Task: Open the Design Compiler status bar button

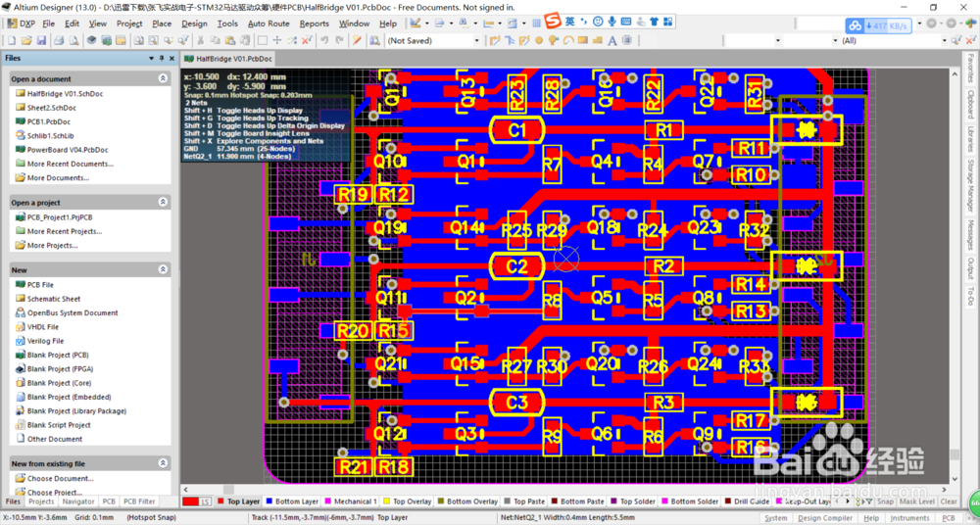Action: [x=825, y=518]
